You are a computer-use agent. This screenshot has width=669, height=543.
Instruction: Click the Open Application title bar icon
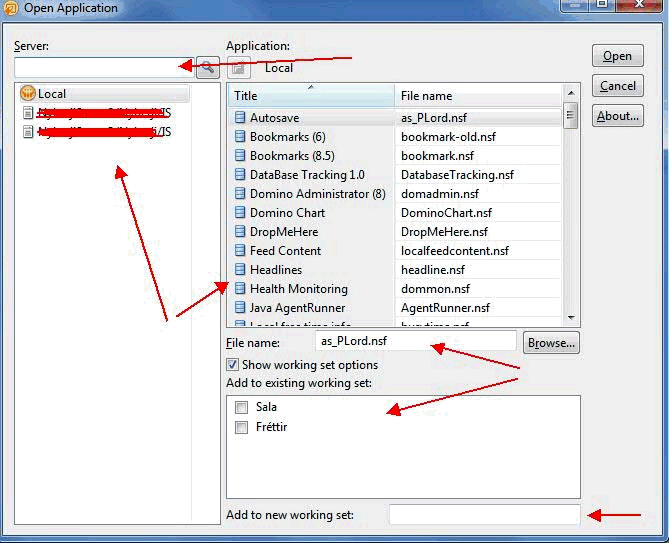10,8
